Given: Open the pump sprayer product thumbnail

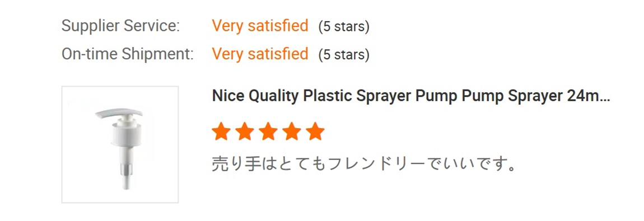Looking at the screenshot, I should tap(120, 145).
